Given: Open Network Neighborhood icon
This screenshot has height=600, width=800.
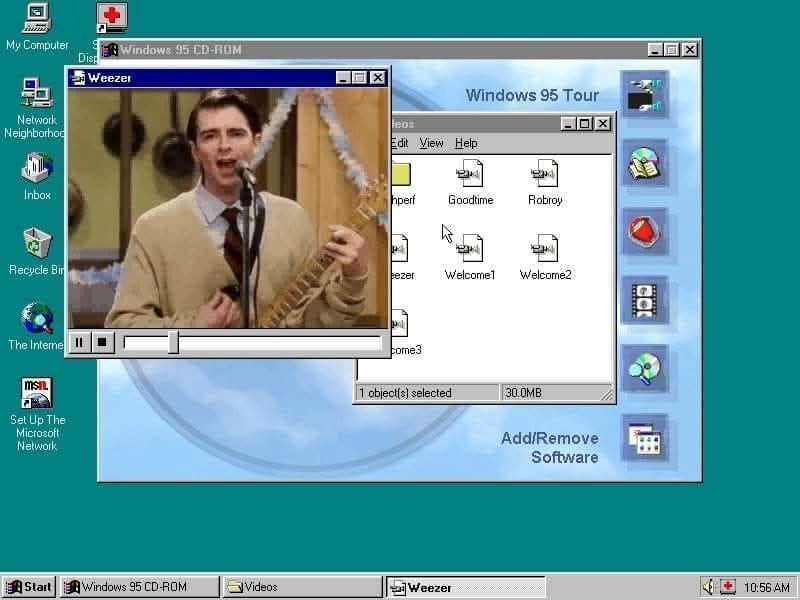Looking at the screenshot, I should coord(37,94).
